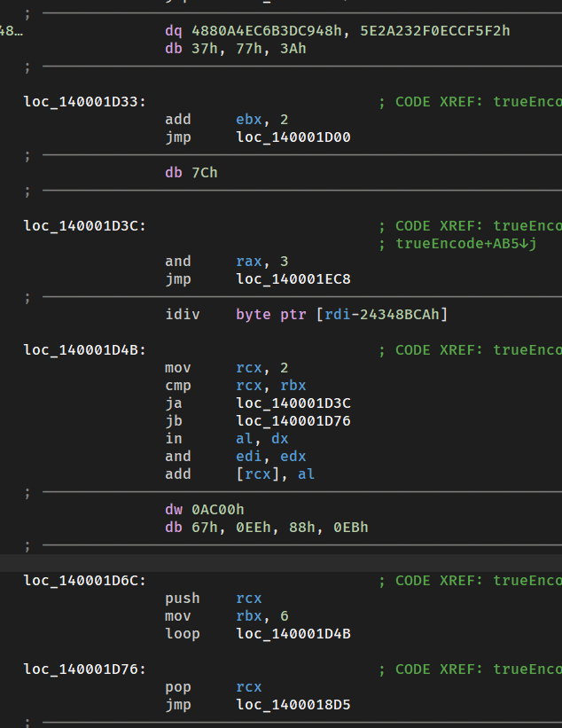Click the 'mov rbx, 6' instruction
562x728 pixels.
click(227, 616)
